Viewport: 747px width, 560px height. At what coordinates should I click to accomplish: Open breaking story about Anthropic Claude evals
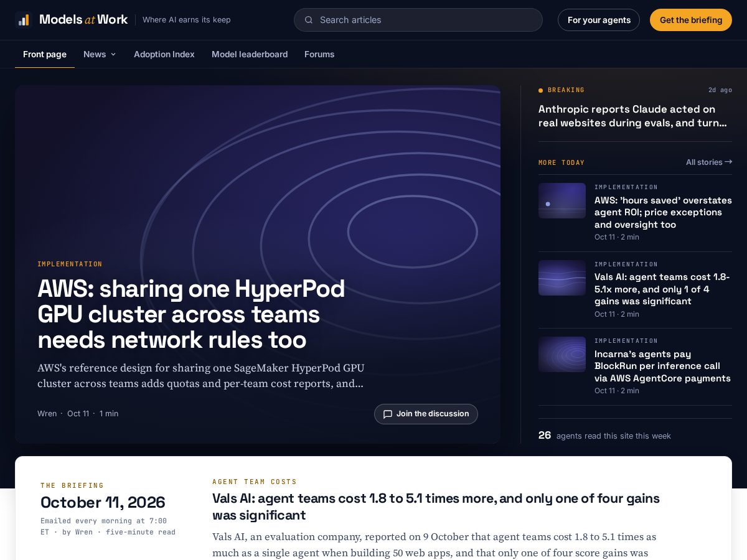pos(632,116)
